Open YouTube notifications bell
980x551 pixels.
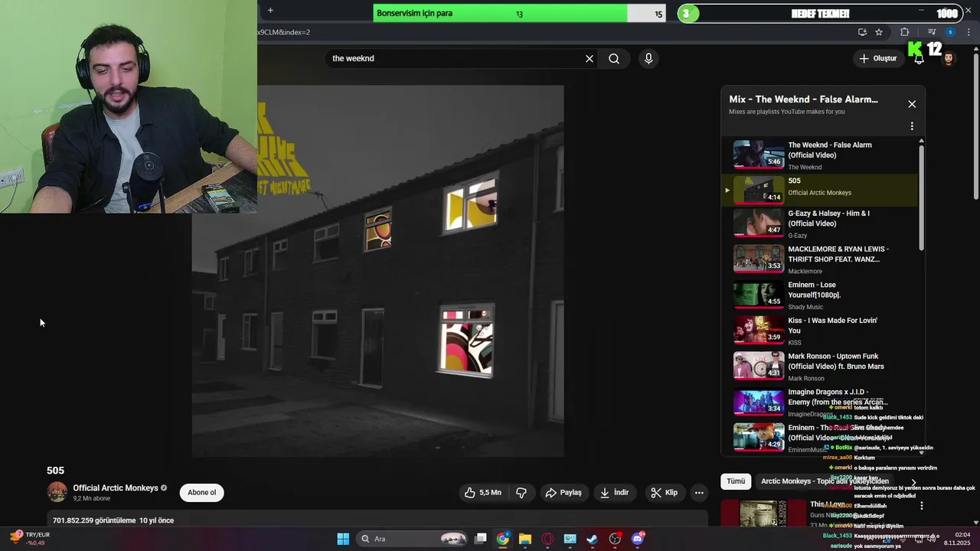click(919, 59)
